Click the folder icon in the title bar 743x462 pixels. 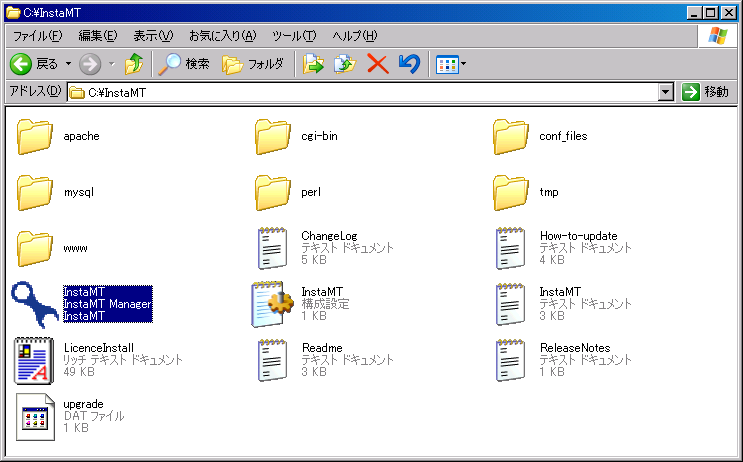13,12
